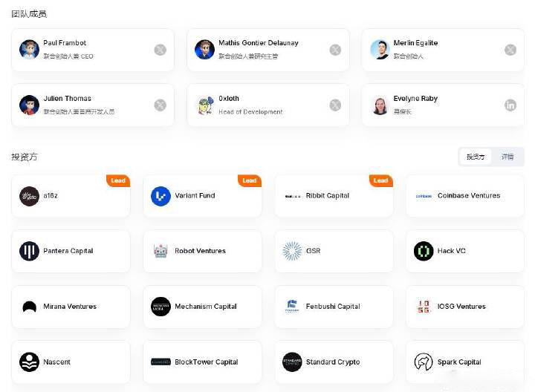Click the a16z crypto logo
This screenshot has width=535, height=392.
tap(29, 196)
